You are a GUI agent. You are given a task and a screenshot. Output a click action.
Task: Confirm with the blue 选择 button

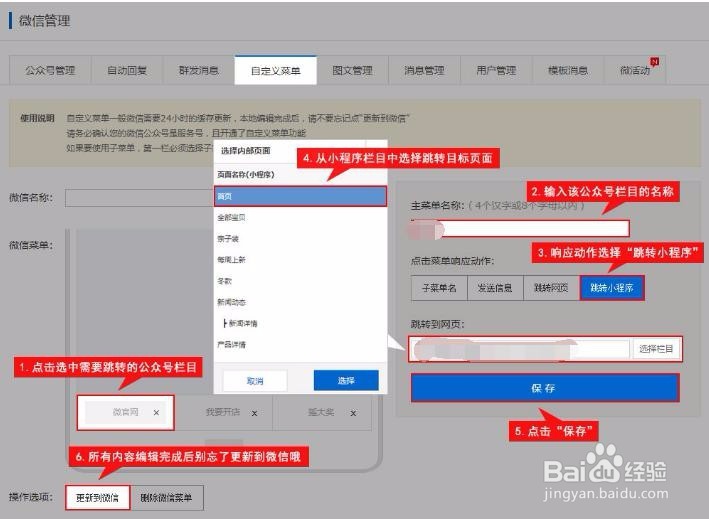pos(346,381)
